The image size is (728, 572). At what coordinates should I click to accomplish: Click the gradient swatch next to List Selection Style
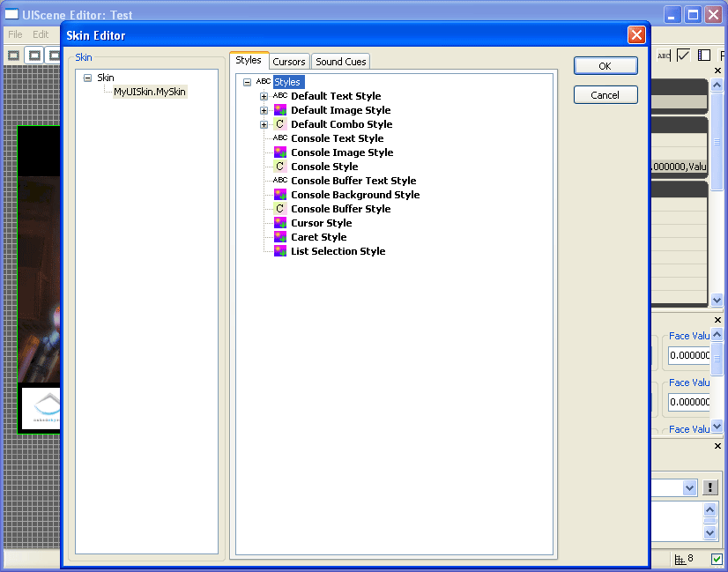280,250
